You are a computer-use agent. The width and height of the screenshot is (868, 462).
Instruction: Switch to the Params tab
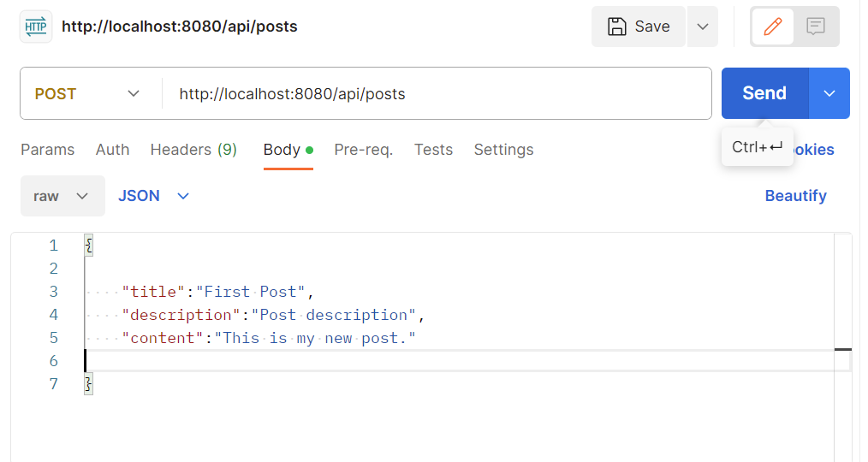click(x=47, y=150)
